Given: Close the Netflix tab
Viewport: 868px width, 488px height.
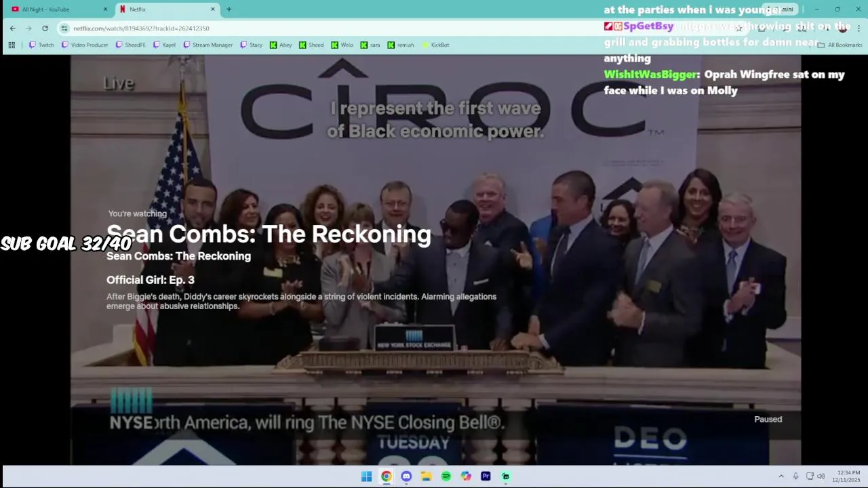Looking at the screenshot, I should [x=213, y=9].
